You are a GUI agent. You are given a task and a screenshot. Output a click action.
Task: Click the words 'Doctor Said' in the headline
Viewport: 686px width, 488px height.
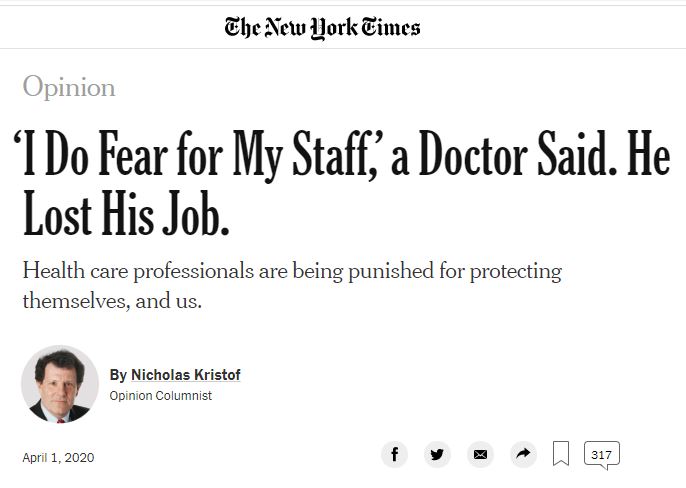(518, 153)
